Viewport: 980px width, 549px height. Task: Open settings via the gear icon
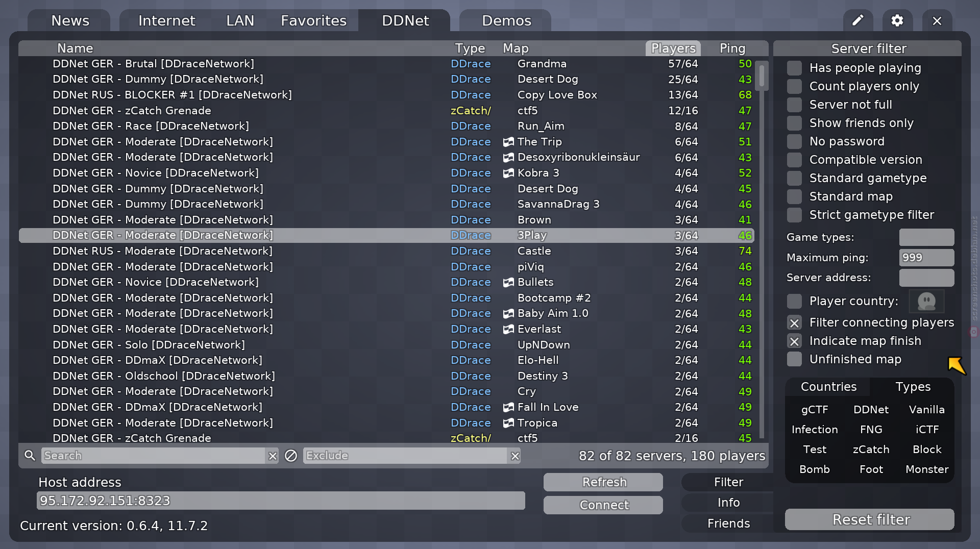tap(897, 20)
